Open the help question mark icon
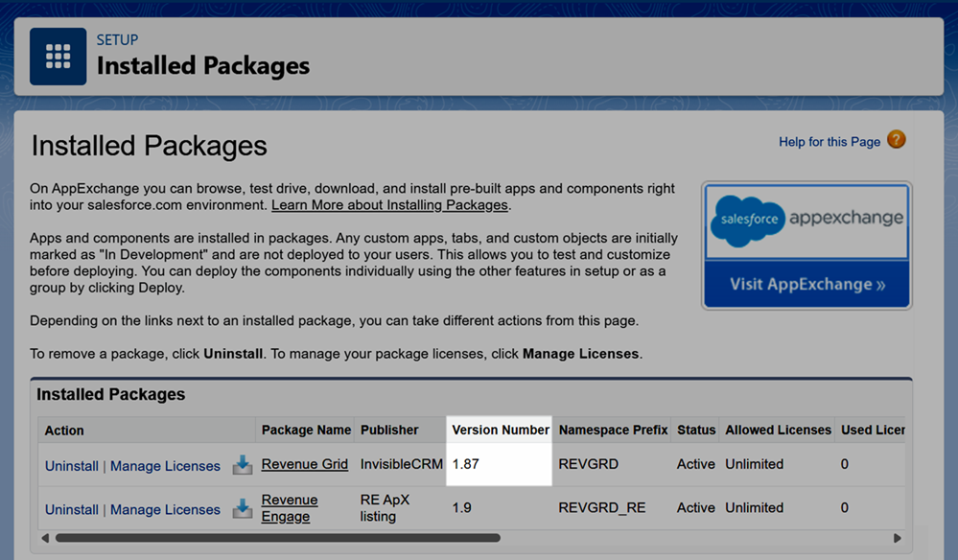 click(x=897, y=140)
